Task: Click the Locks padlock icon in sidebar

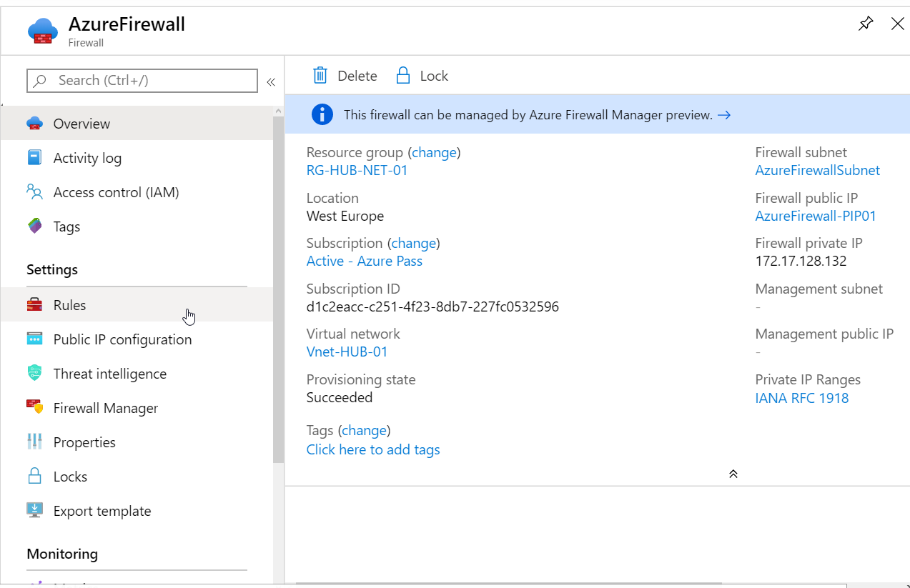Action: [35, 477]
